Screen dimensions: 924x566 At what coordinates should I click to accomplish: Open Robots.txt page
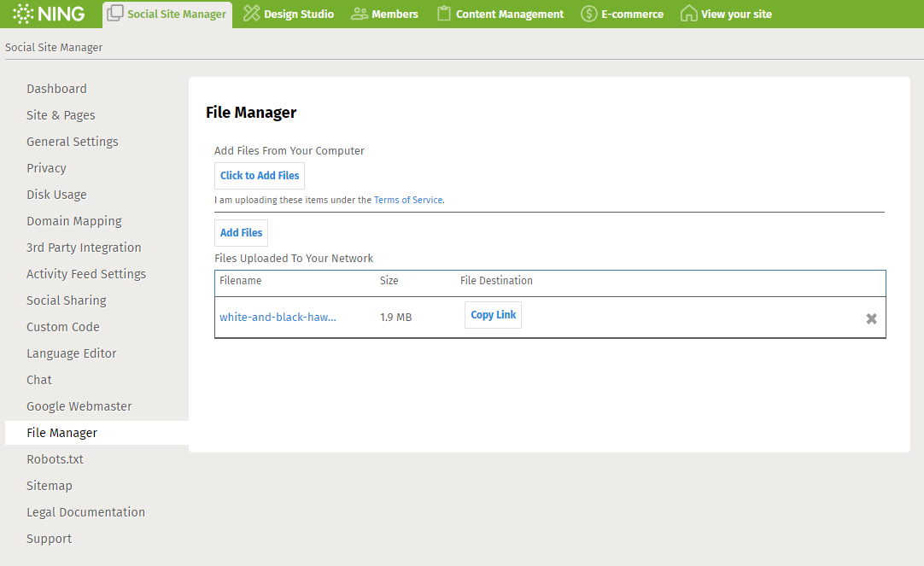point(55,459)
